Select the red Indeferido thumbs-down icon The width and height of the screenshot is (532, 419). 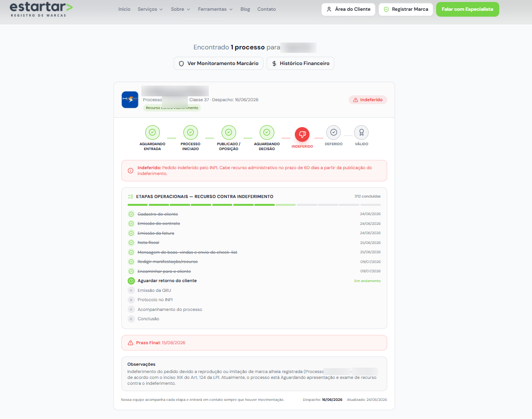click(302, 134)
